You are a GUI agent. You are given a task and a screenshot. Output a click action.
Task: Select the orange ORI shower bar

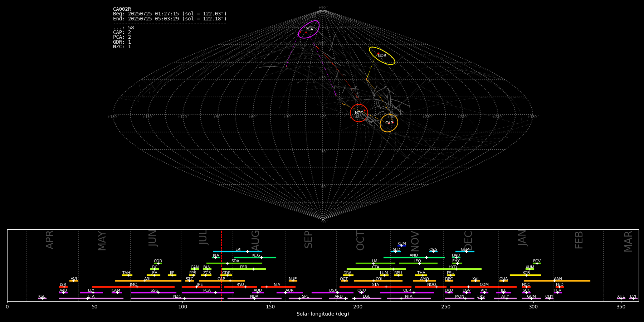tap(378, 281)
